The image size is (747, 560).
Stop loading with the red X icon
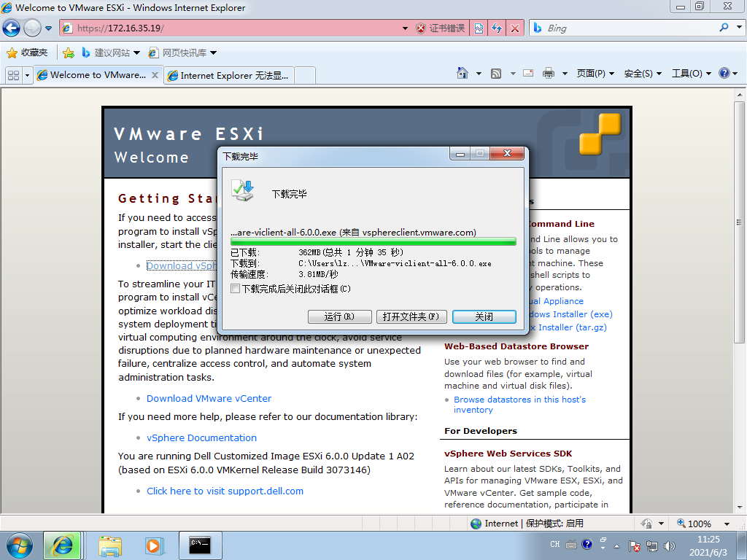click(515, 28)
